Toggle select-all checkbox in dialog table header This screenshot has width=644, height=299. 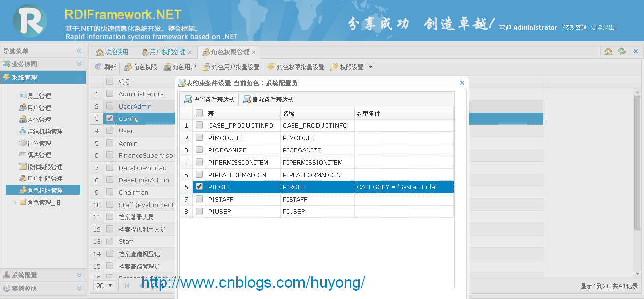(199, 113)
